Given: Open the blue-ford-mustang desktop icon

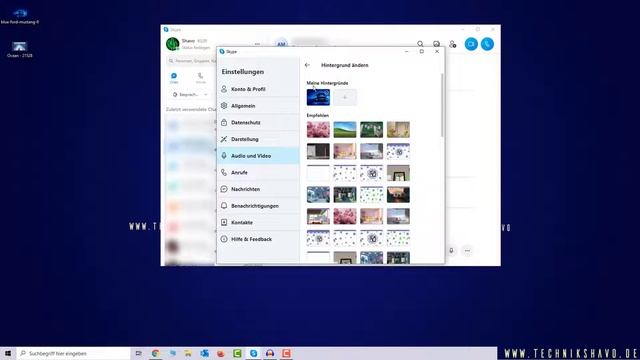Looking at the screenshot, I should [x=20, y=16].
